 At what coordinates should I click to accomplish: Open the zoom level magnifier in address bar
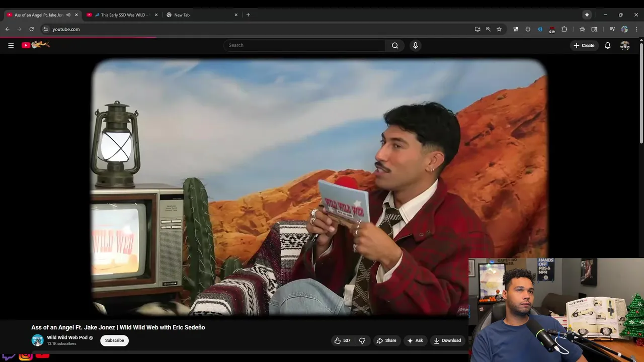488,29
